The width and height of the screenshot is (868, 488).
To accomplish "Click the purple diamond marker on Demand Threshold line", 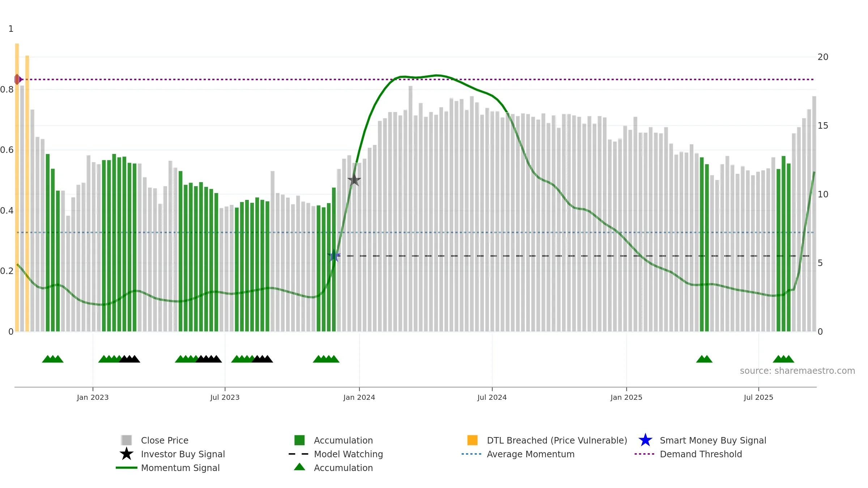I will click(x=17, y=79).
